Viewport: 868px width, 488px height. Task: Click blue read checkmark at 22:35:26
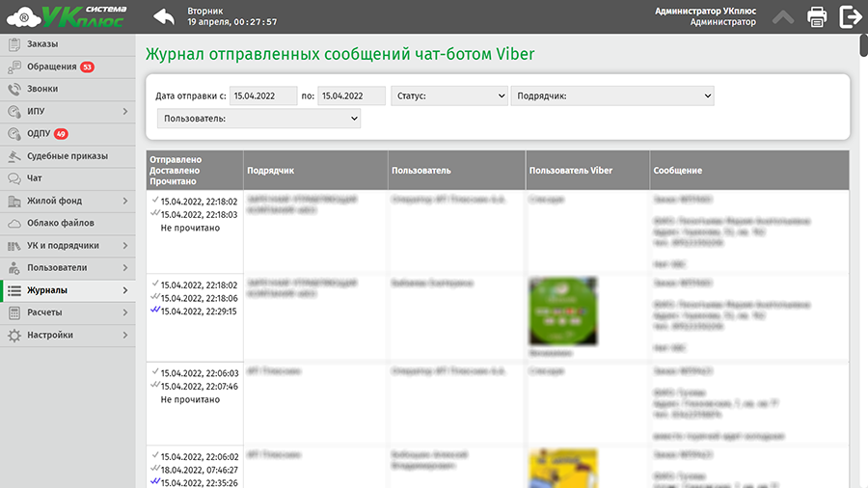coord(155,482)
